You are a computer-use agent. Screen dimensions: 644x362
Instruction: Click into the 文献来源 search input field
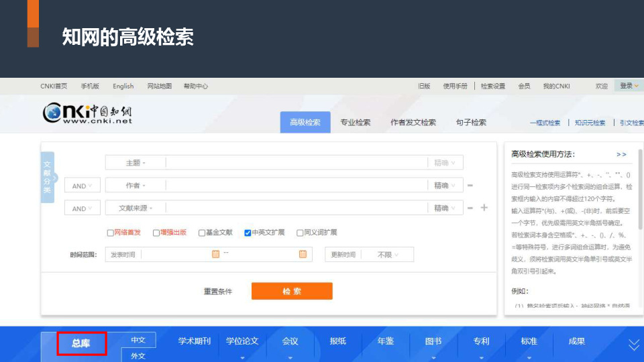(x=297, y=208)
